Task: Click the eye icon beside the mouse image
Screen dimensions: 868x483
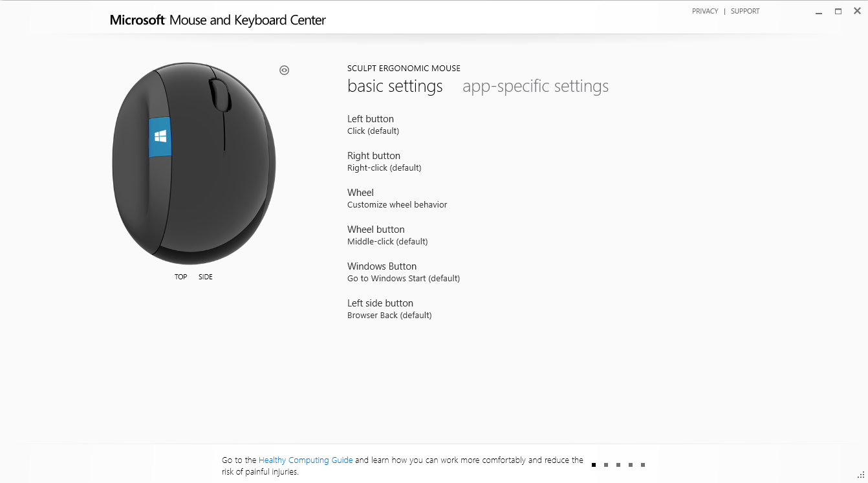Action: pyautogui.click(x=284, y=70)
